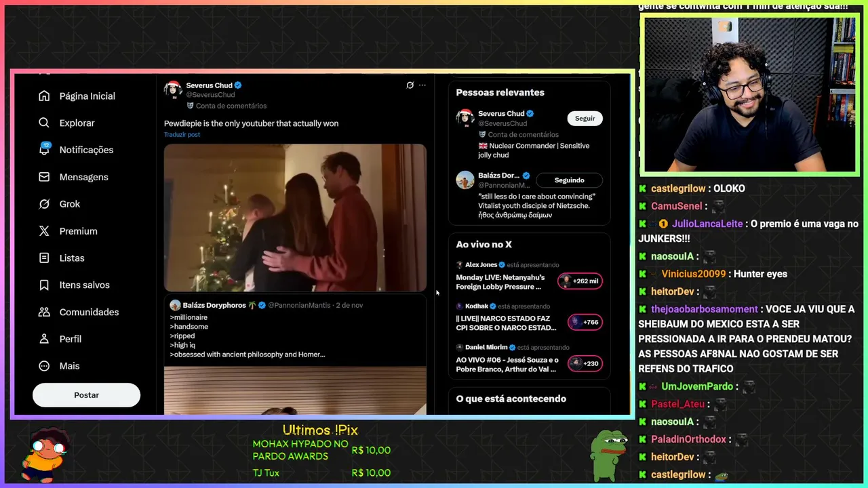Viewport: 868px width, 488px height.
Task: Select Notificações menu label
Action: coord(86,150)
